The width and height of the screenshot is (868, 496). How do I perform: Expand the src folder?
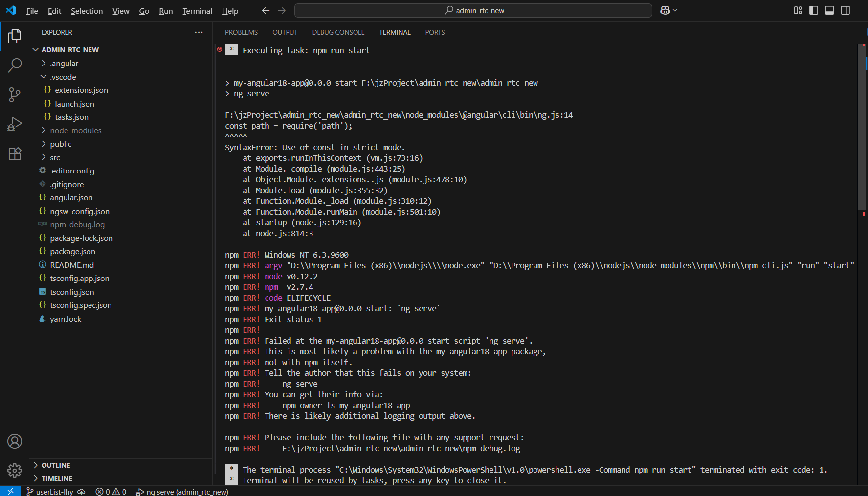[44, 157]
